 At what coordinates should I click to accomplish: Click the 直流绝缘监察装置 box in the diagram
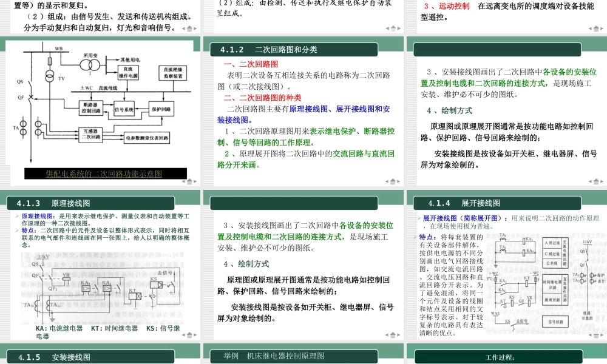click(172, 73)
